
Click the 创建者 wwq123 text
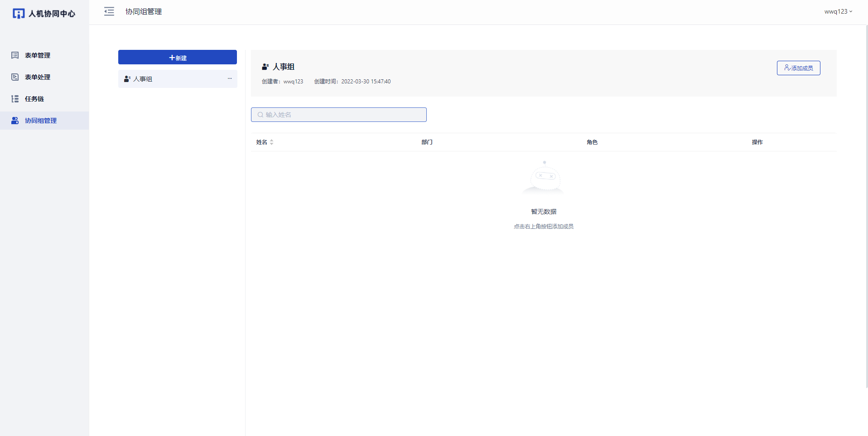282,82
